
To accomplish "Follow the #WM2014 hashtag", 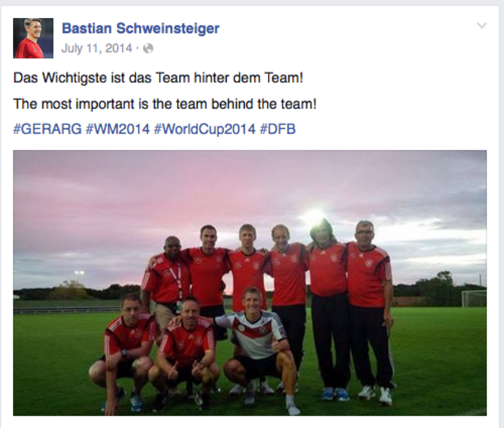I will pyautogui.click(x=118, y=129).
